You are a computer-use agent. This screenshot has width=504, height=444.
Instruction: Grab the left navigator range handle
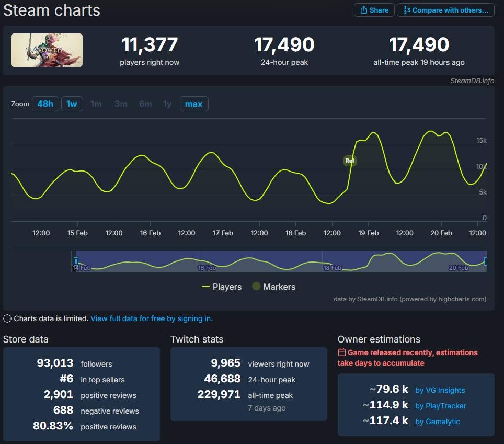(76, 261)
